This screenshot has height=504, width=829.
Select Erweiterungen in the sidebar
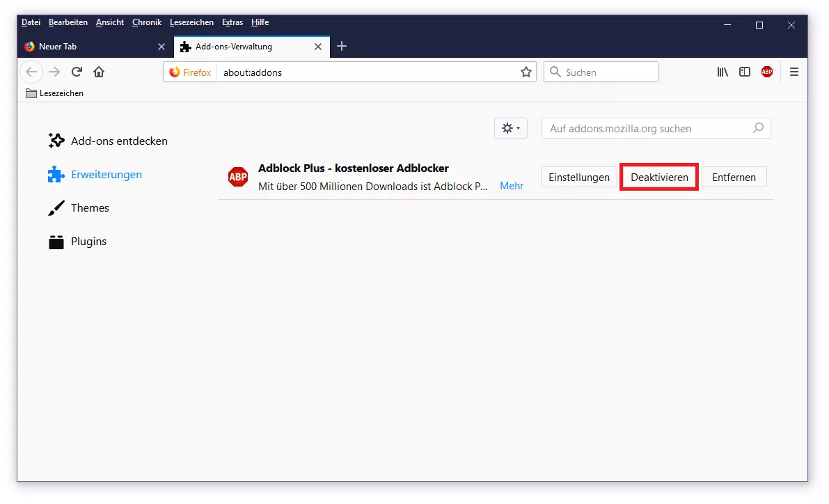pyautogui.click(x=95, y=175)
